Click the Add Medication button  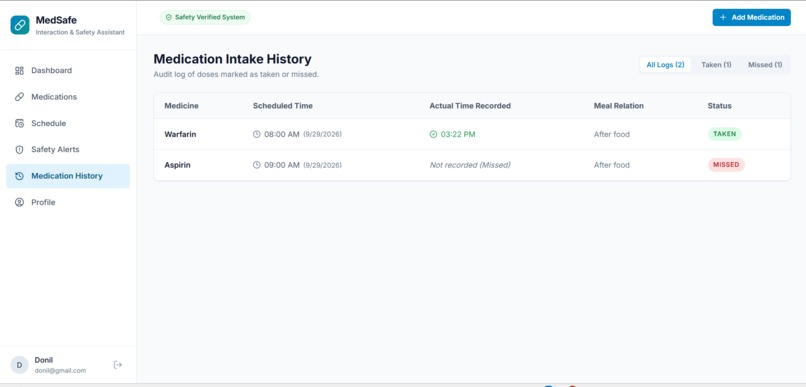[x=752, y=17]
